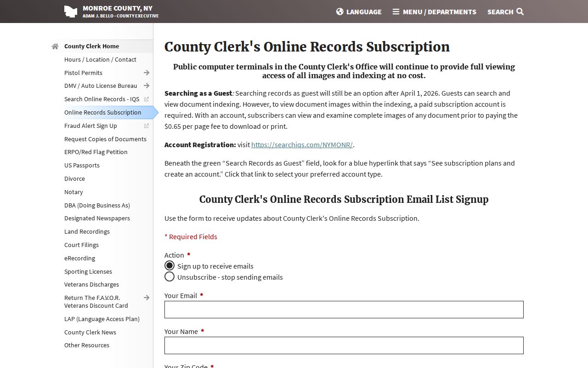The image size is (588, 368).
Task: Click external link icon beside Search Online Records
Action: 147,99
